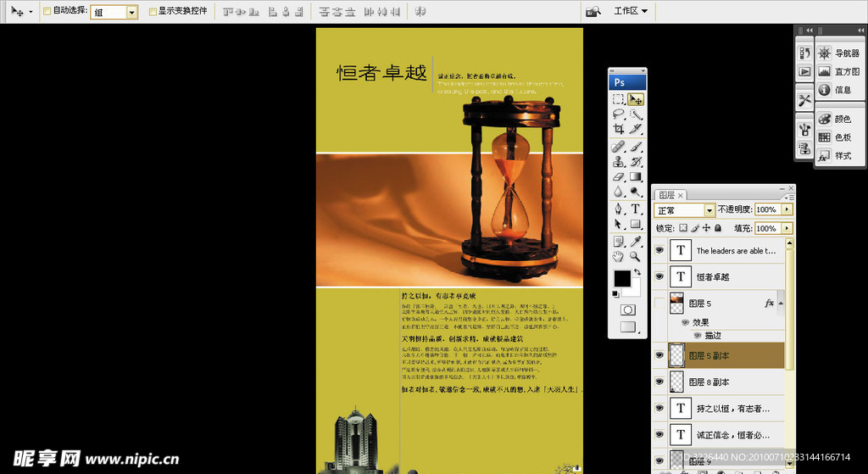Select the Move tool in toolbox
868x474 pixels.
(636, 99)
